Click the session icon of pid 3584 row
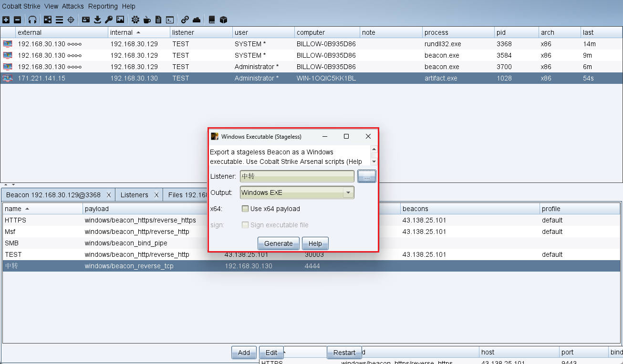Viewport: 623px width, 364px height. tap(8, 55)
